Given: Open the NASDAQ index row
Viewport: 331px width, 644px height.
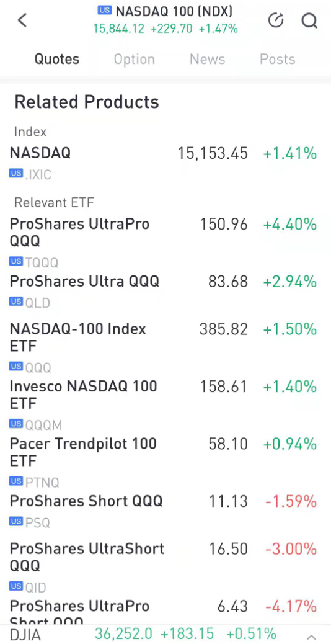Looking at the screenshot, I should (165, 163).
